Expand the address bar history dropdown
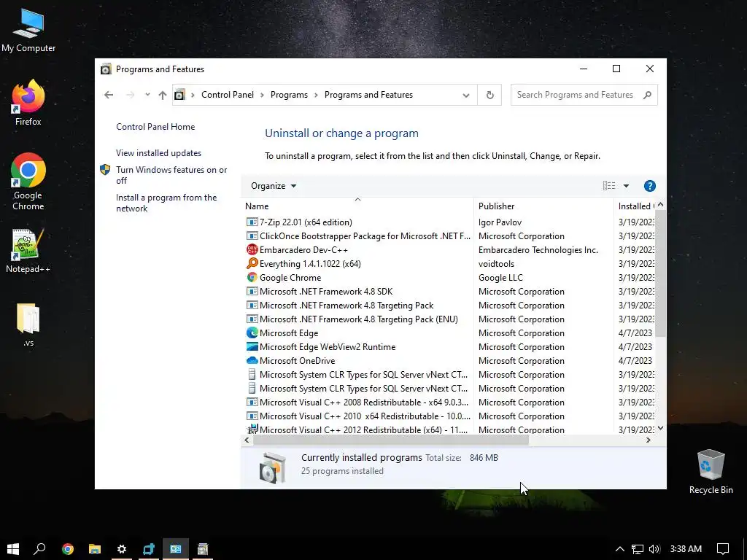The image size is (747, 560). pos(466,96)
